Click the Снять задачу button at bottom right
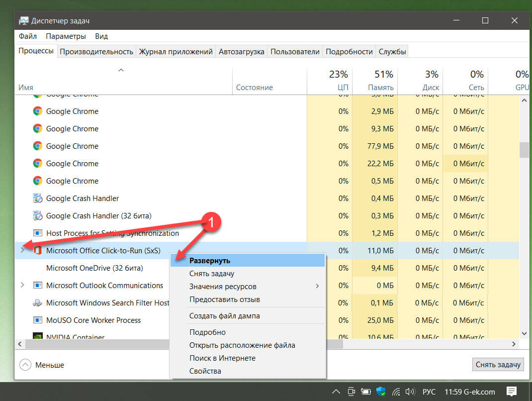532x401 pixels. coord(498,364)
